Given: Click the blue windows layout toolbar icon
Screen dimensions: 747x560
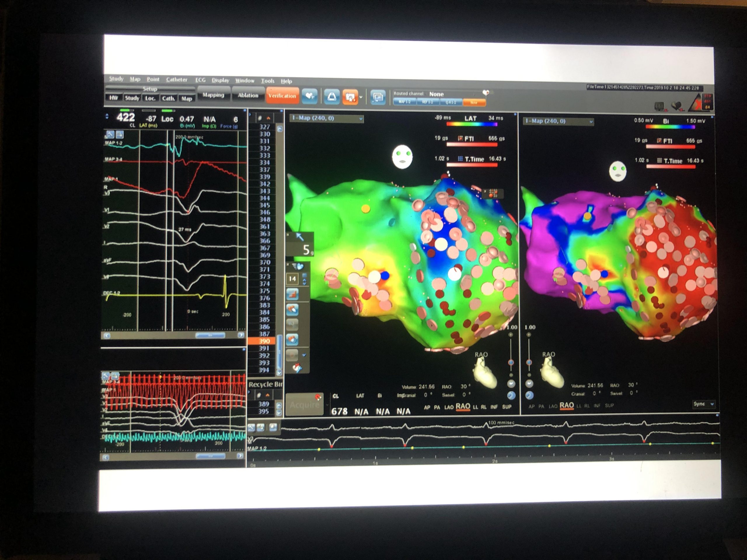Looking at the screenshot, I should pyautogui.click(x=378, y=98).
